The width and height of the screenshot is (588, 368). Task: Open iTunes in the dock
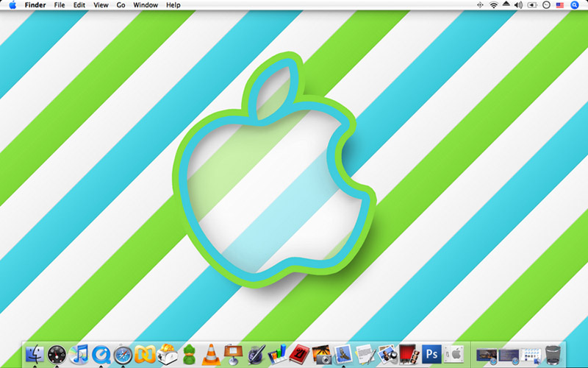[x=79, y=355]
